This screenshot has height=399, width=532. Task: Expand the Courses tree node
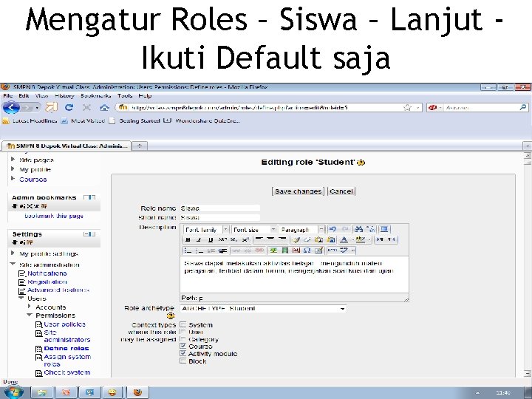[x=13, y=179]
